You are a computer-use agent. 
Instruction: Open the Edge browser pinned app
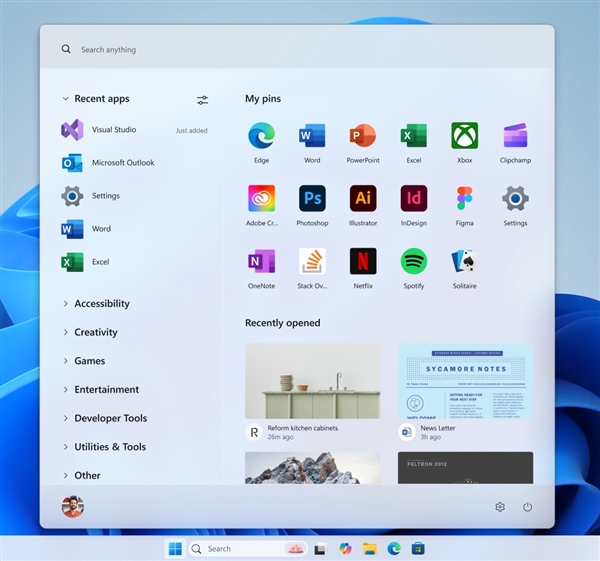click(261, 136)
